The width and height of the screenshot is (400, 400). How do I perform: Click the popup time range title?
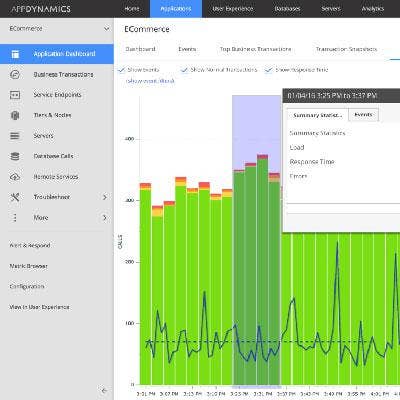pyautogui.click(x=332, y=96)
